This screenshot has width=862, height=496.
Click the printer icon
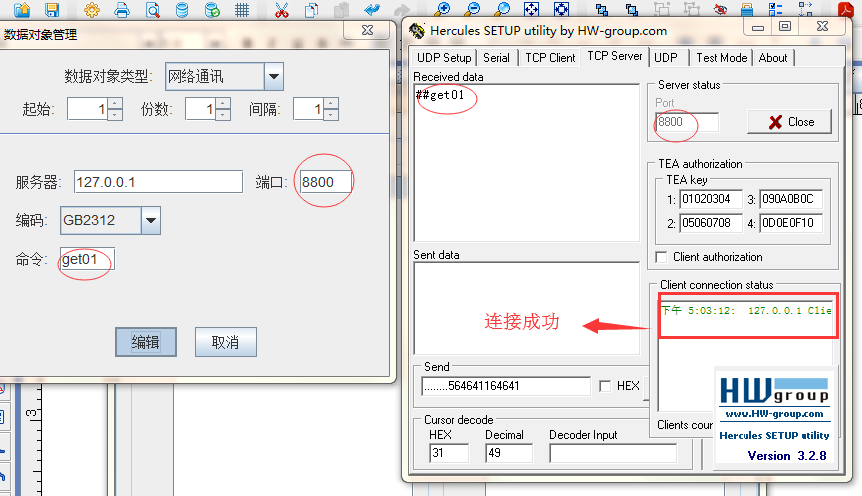[x=122, y=10]
